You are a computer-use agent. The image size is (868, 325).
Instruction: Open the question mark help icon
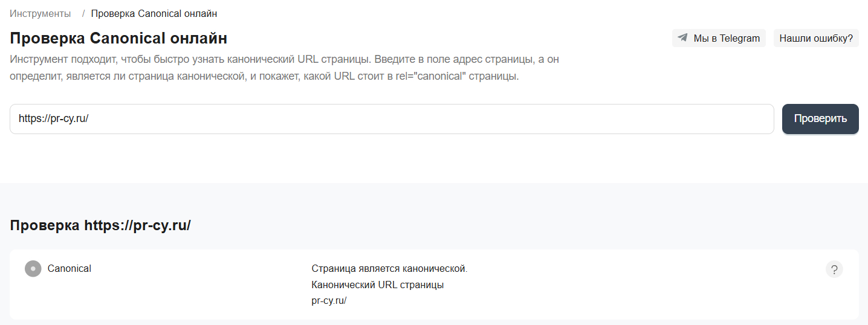pos(834,269)
